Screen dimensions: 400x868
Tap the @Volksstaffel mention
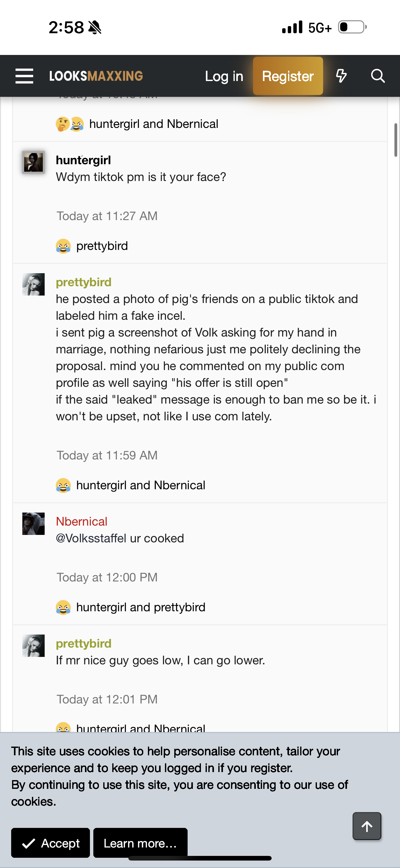[x=91, y=538]
